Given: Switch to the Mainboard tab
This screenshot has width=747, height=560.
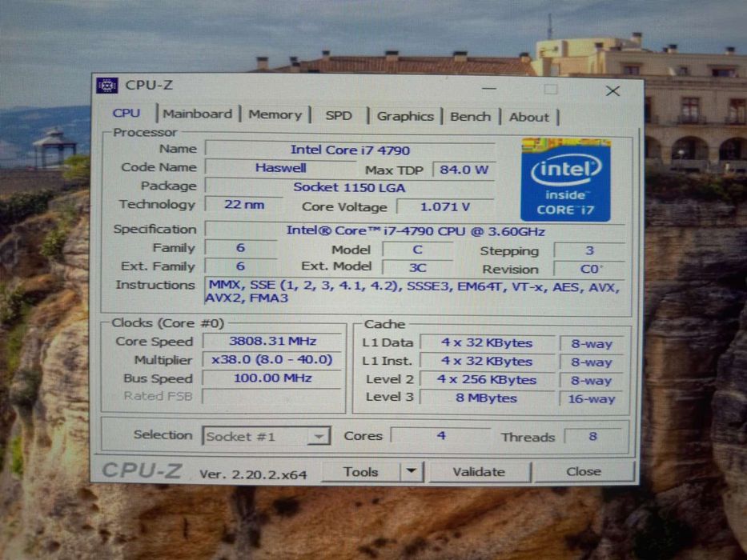Looking at the screenshot, I should tap(198, 114).
